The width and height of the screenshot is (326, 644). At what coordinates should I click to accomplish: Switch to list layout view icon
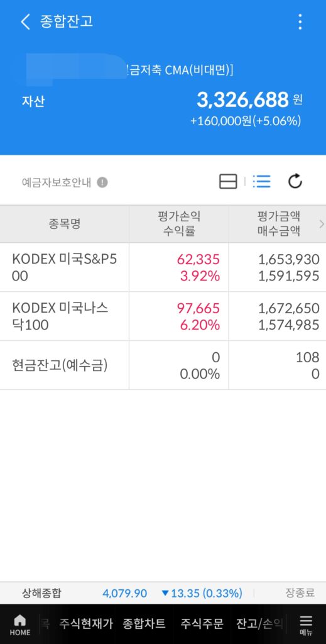(262, 181)
